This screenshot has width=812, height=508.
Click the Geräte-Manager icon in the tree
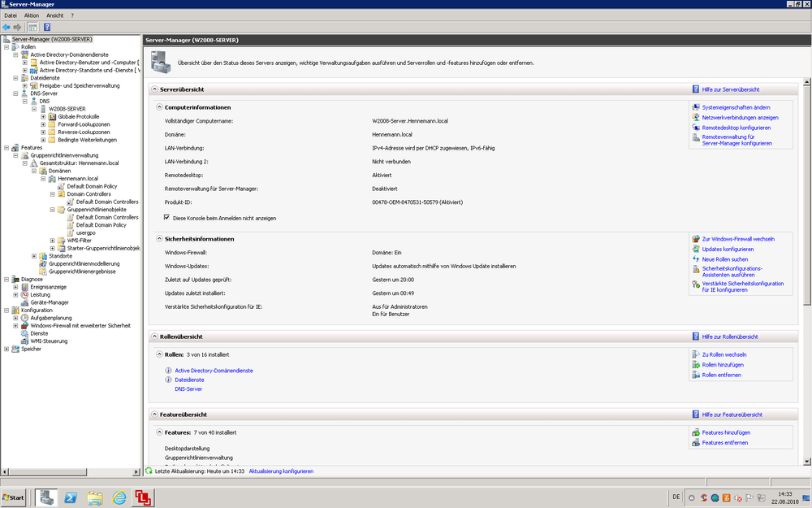(24, 302)
